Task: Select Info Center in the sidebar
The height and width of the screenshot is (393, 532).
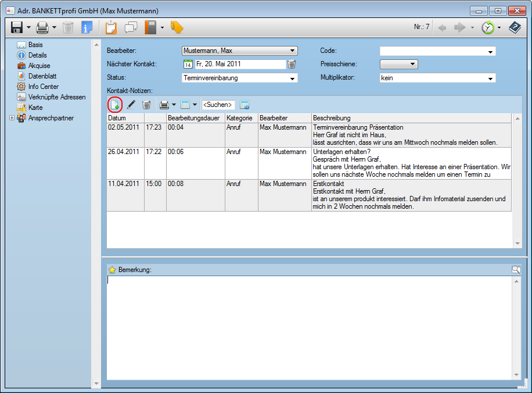Action: (x=43, y=87)
